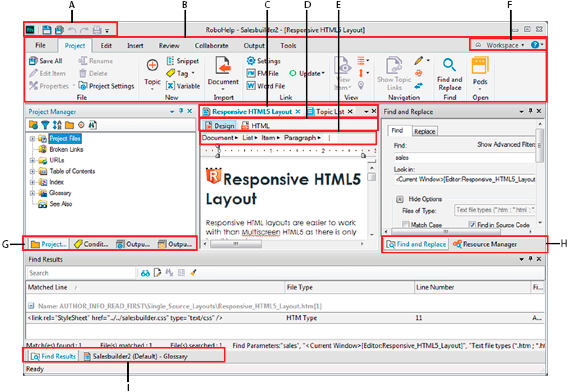Click Show Advanced Filters link
569x392 pixels.
point(506,145)
